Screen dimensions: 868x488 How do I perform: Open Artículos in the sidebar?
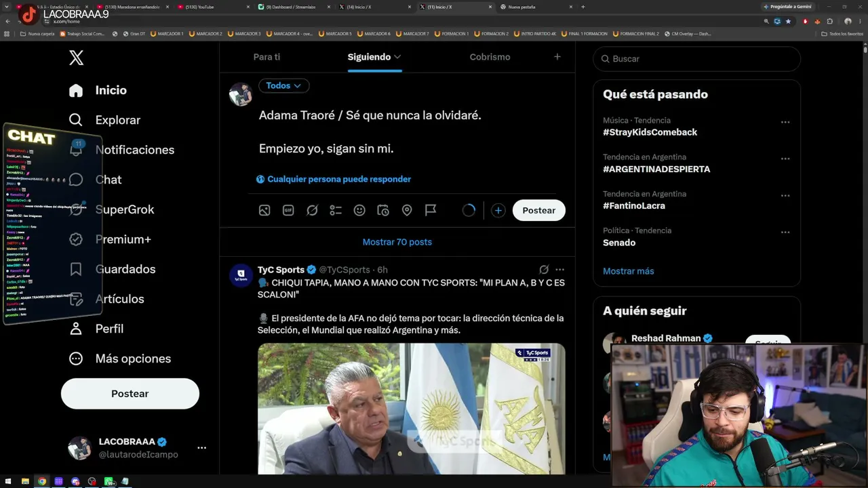click(x=106, y=299)
